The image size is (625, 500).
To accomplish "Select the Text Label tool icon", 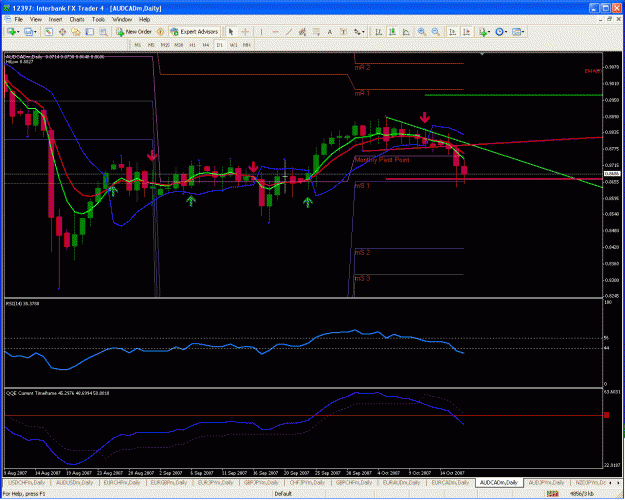I will click(343, 32).
